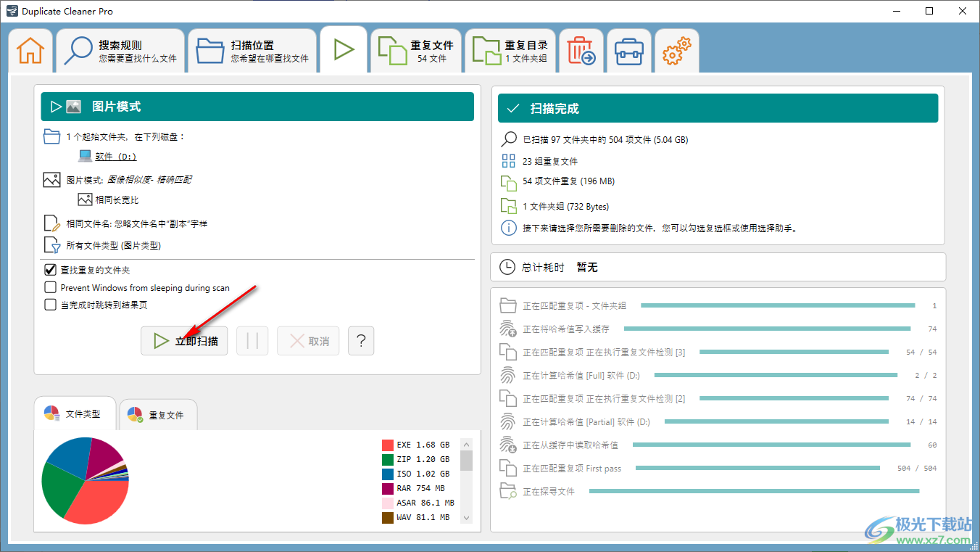Open the 重复目录 1 文件夹组 tab
Screen dimensions: 980x552
pos(510,51)
